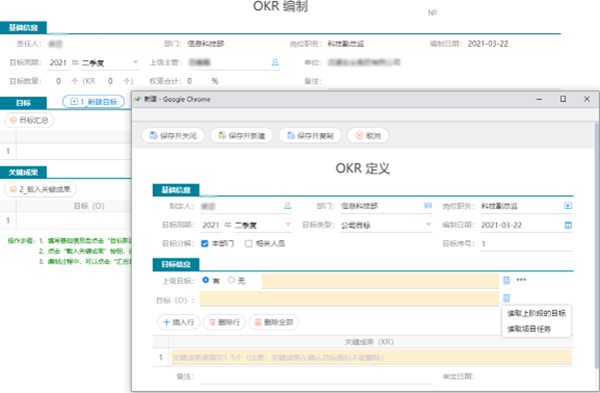Viewport: 600px width, 393px height.
Task: Maximize the 新建 - Google Chrome window
Action: pyautogui.click(x=563, y=99)
